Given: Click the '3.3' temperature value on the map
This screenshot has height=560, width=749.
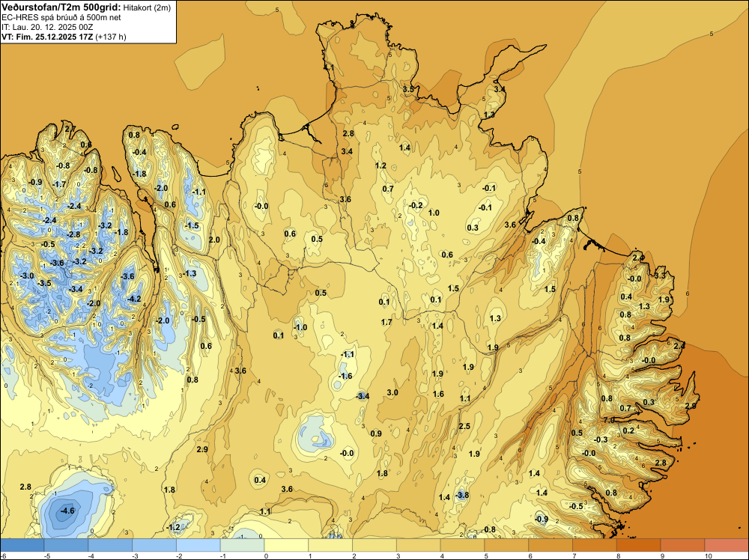Looking at the screenshot, I should (660, 276).
